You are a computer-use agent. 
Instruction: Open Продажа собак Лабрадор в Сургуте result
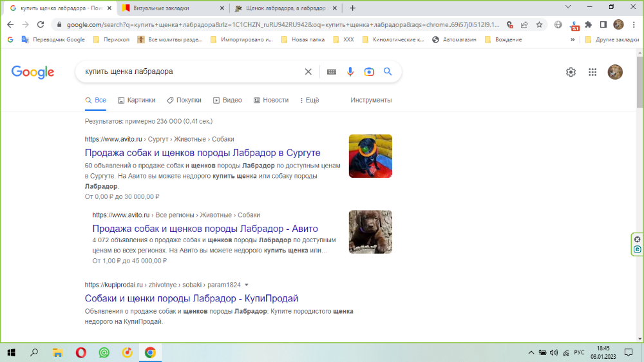tap(202, 153)
